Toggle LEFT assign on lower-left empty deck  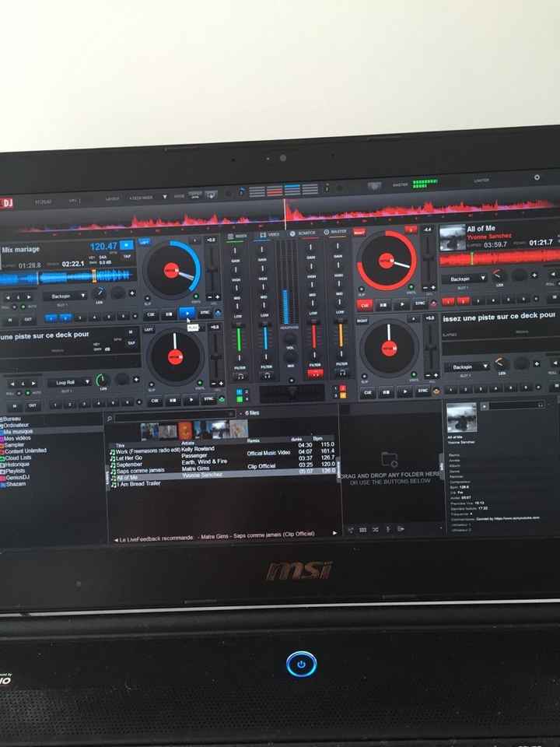(149, 330)
